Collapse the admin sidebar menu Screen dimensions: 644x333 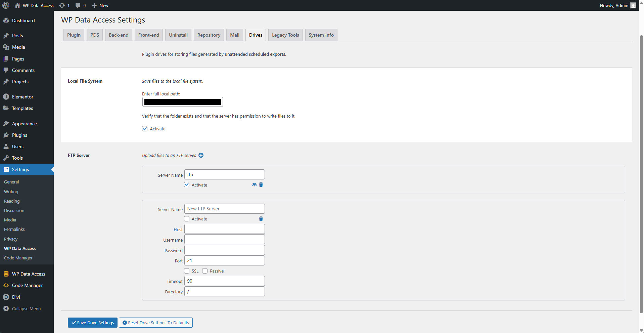[x=26, y=308]
